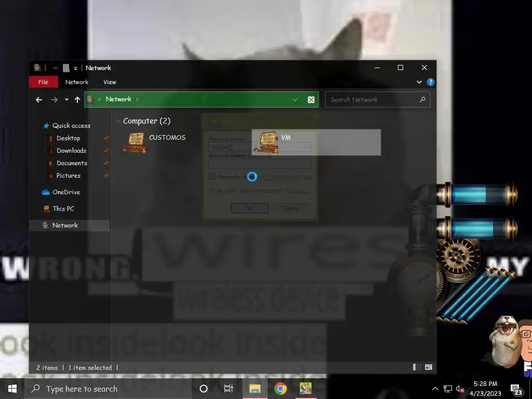Open the Customize Quick Access Toolbar dropdown
Image resolution: width=532 pixels, height=399 pixels.
75,68
